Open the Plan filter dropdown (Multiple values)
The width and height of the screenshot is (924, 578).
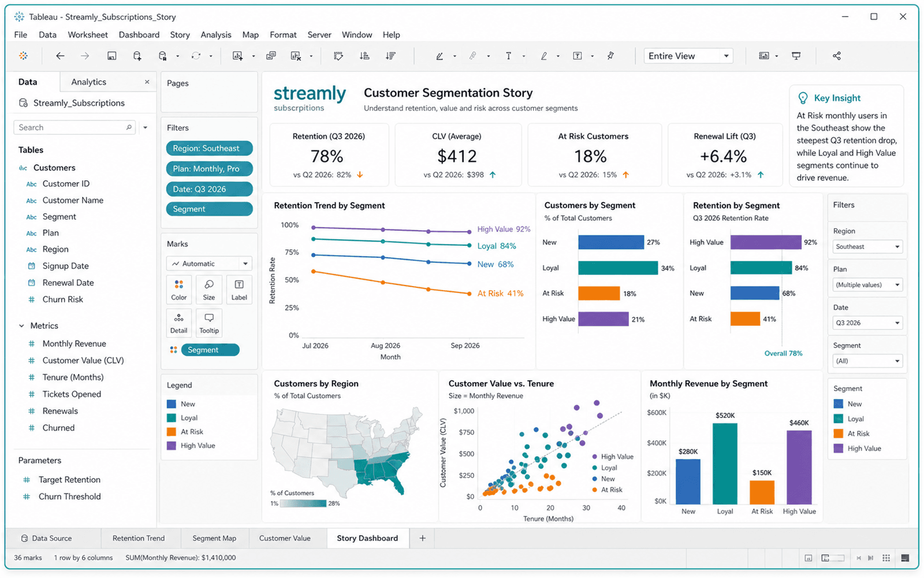(x=867, y=285)
